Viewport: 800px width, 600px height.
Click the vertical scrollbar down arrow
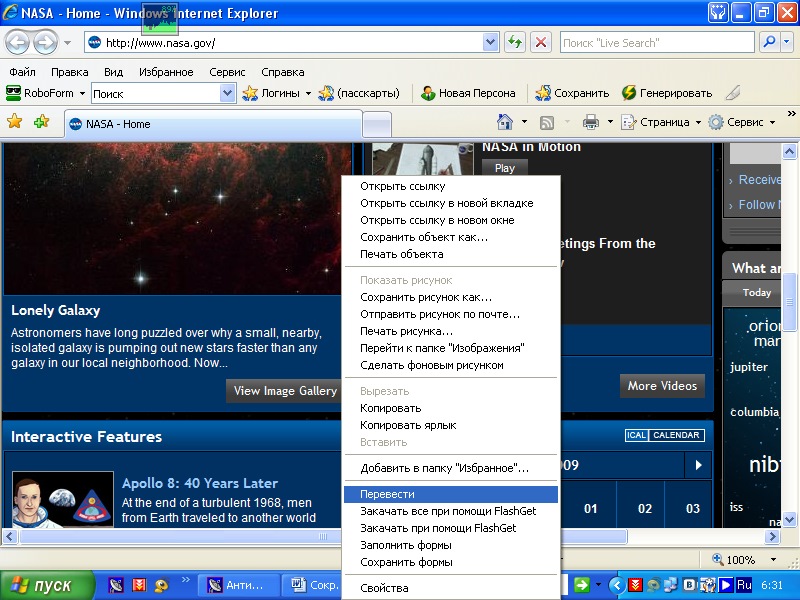789,520
